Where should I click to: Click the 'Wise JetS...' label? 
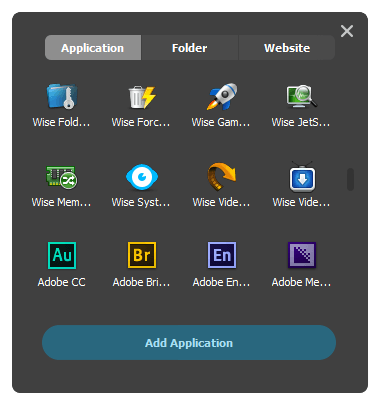point(301,122)
